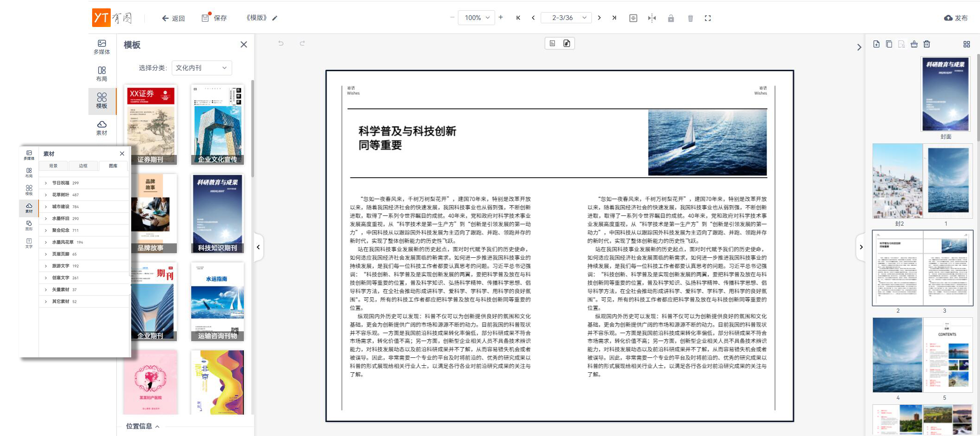Open the 100% zoom level dropdown

tap(477, 18)
